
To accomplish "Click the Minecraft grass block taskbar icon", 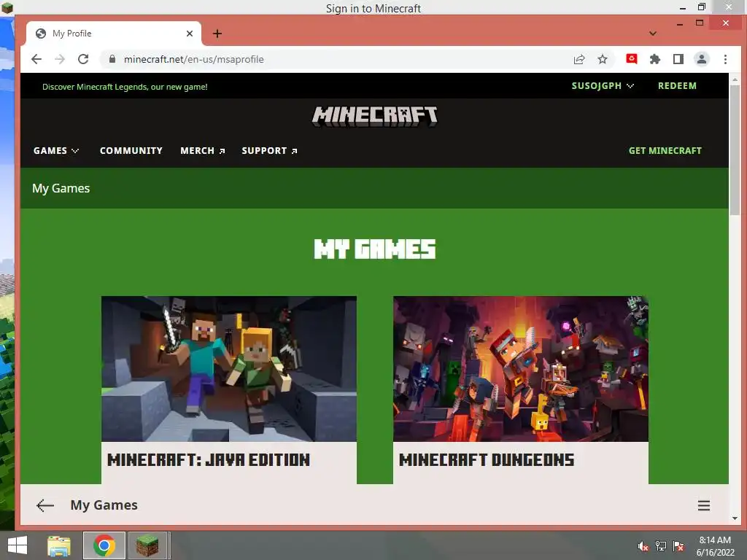I will click(x=147, y=545).
